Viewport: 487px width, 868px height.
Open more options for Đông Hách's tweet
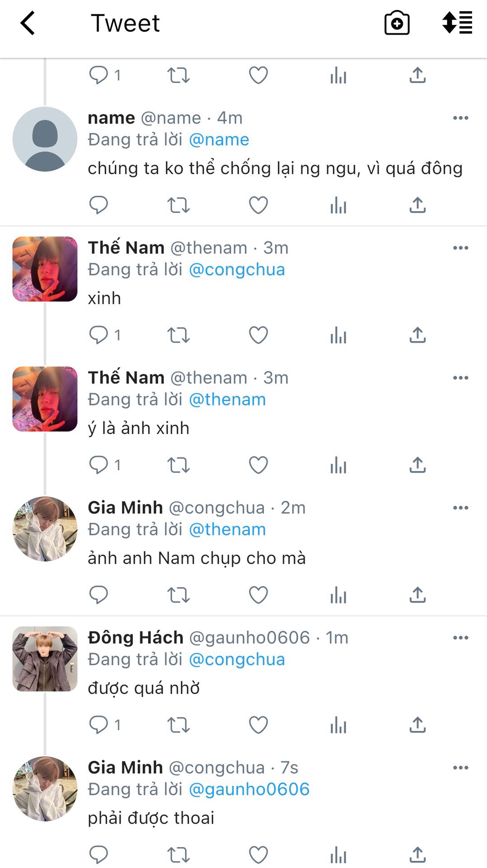point(460,637)
